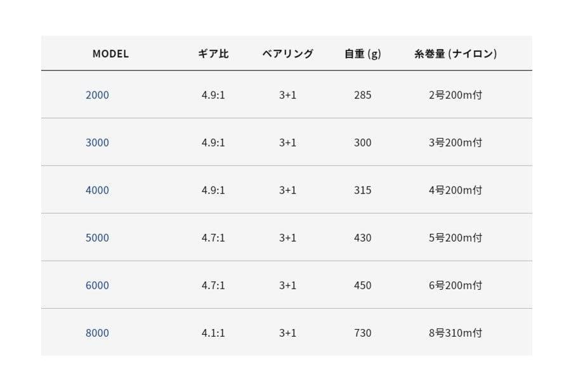571x392 pixels.
Task: Click the 糸巻量 (ナイロン) column header
Action: pyautogui.click(x=455, y=54)
